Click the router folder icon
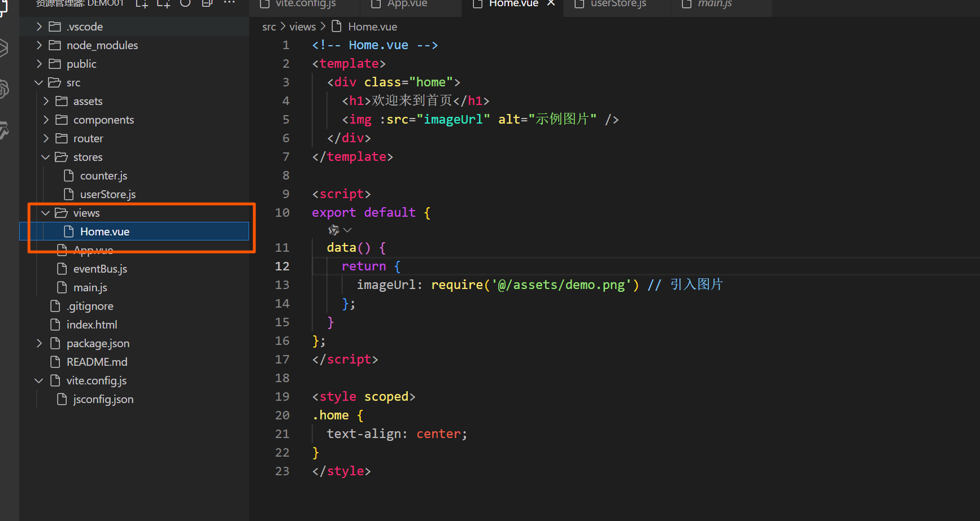The image size is (980, 521). pos(62,138)
